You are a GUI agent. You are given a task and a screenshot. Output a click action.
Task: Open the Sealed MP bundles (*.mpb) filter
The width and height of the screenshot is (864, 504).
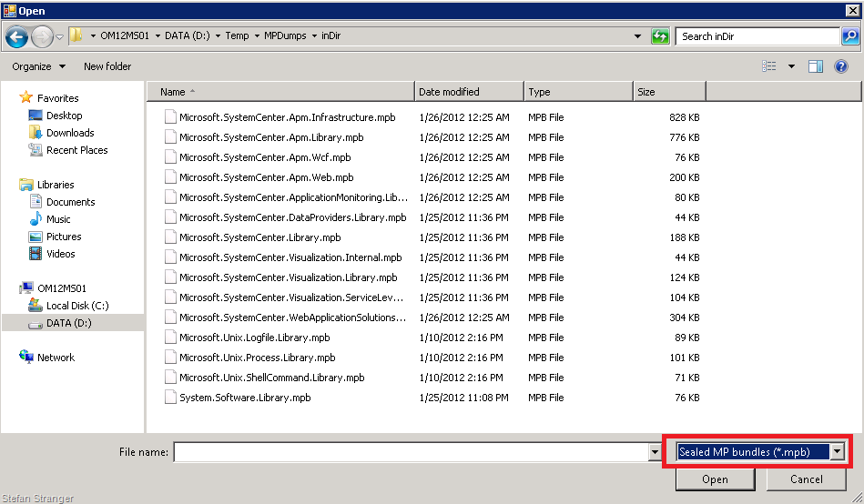click(x=760, y=451)
